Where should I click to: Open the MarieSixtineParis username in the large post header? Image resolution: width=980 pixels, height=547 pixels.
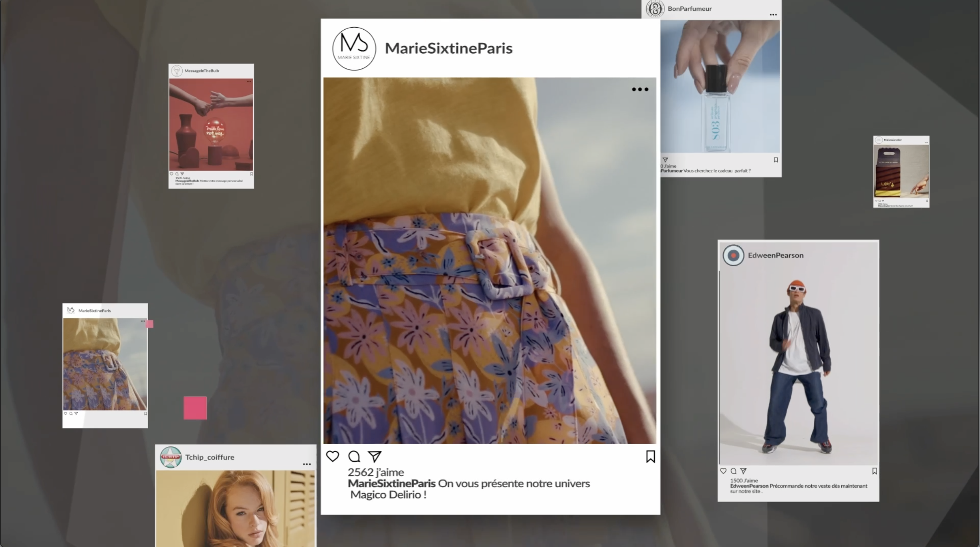click(448, 48)
